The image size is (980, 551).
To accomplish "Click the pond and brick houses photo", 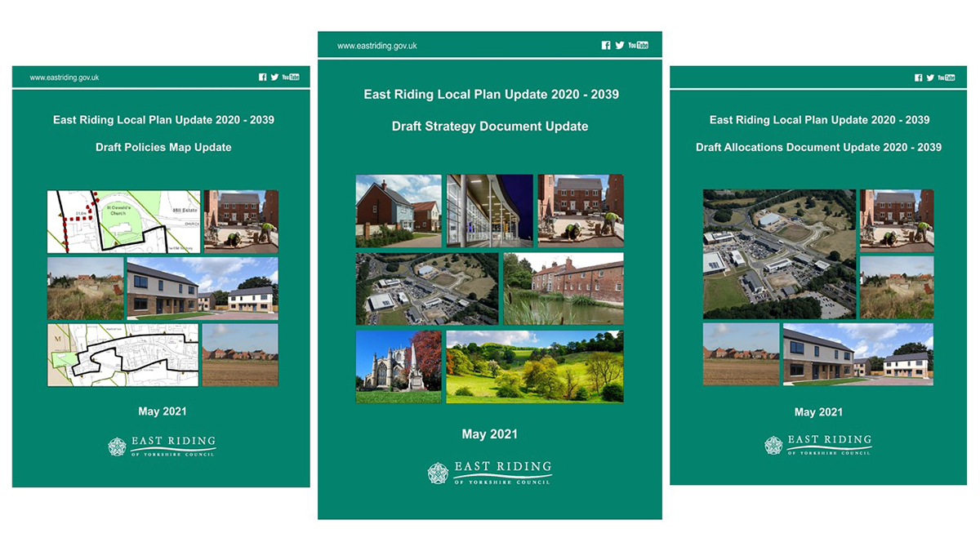I will [564, 287].
